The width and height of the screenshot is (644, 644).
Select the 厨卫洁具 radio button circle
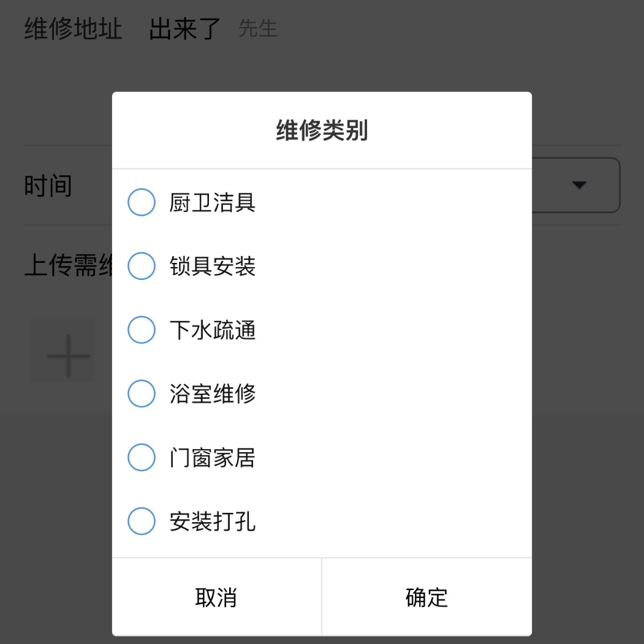[141, 202]
